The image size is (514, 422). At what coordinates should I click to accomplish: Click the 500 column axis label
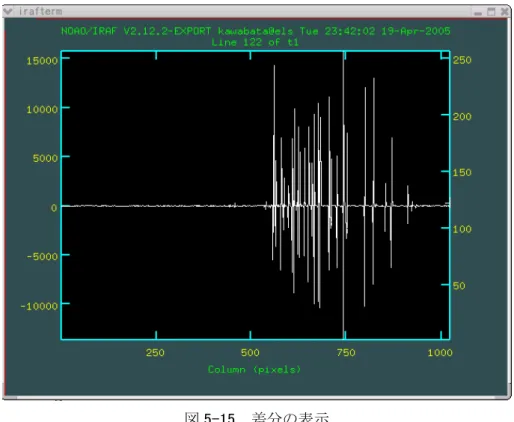[x=250, y=352]
